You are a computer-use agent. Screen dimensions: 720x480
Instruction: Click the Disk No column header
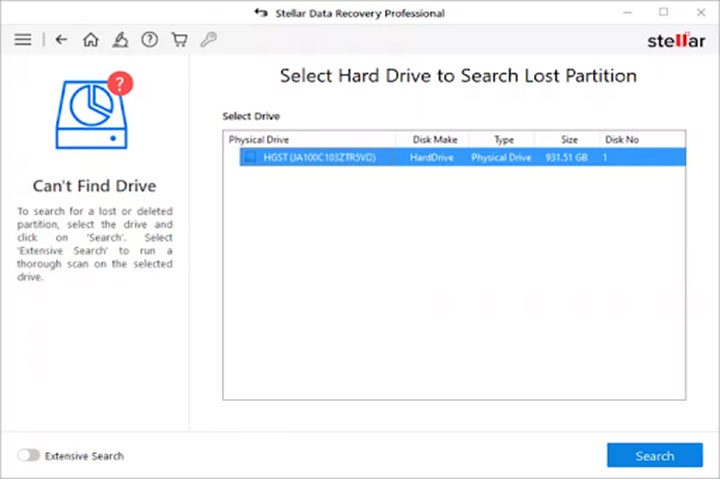pos(643,140)
